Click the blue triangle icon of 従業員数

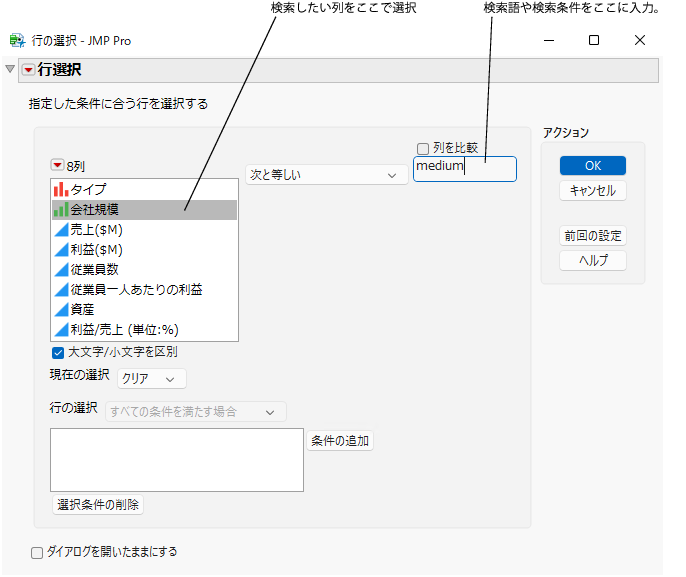coord(61,270)
